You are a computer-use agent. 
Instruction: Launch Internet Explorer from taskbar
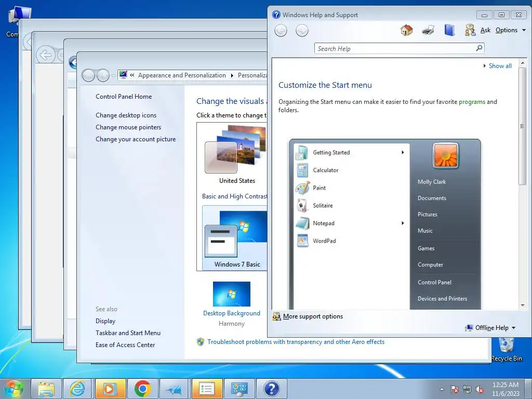(x=77, y=389)
